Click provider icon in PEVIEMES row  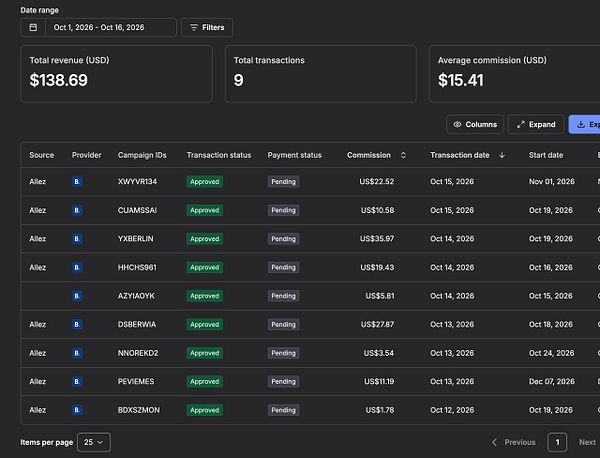click(x=77, y=381)
